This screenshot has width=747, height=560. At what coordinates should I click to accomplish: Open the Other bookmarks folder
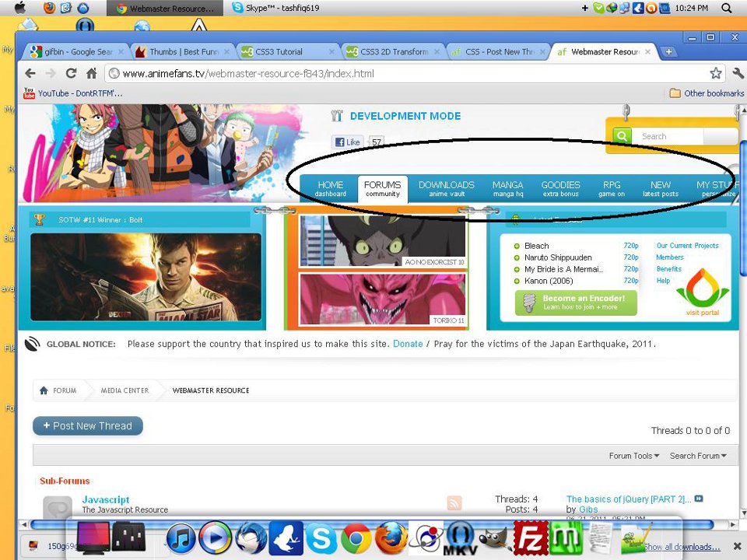707,93
